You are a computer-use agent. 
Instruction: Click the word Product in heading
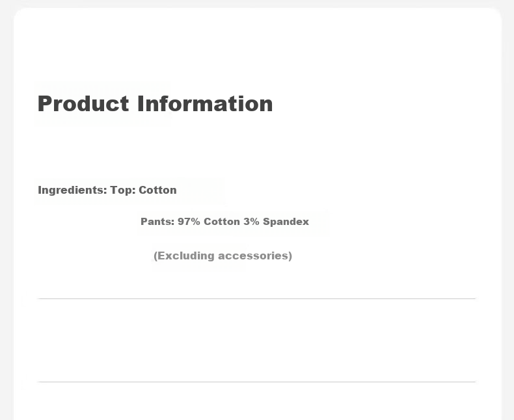[83, 104]
